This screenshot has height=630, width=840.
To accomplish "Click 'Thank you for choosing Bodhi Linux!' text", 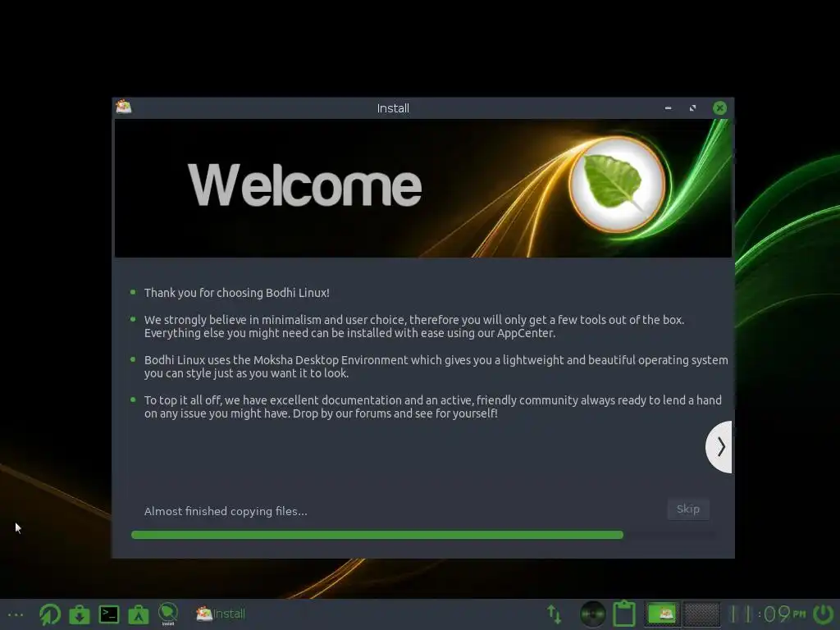I will click(237, 293).
